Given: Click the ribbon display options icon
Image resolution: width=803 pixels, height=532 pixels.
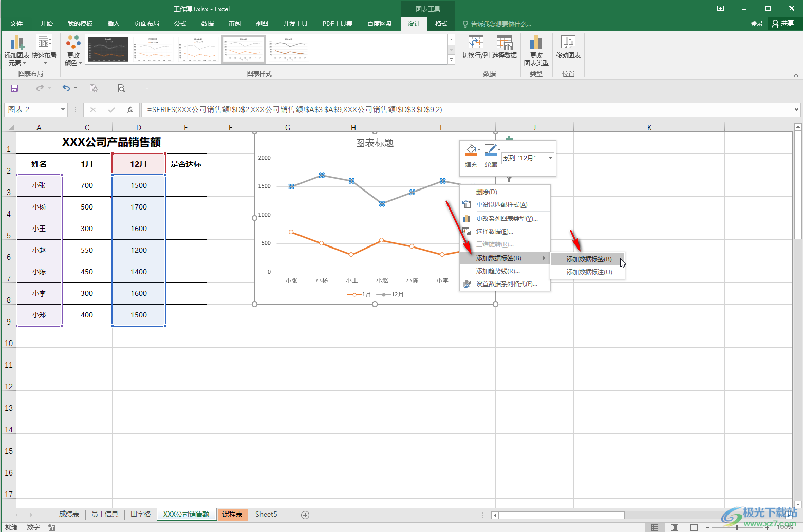Looking at the screenshot, I should tap(721, 8).
